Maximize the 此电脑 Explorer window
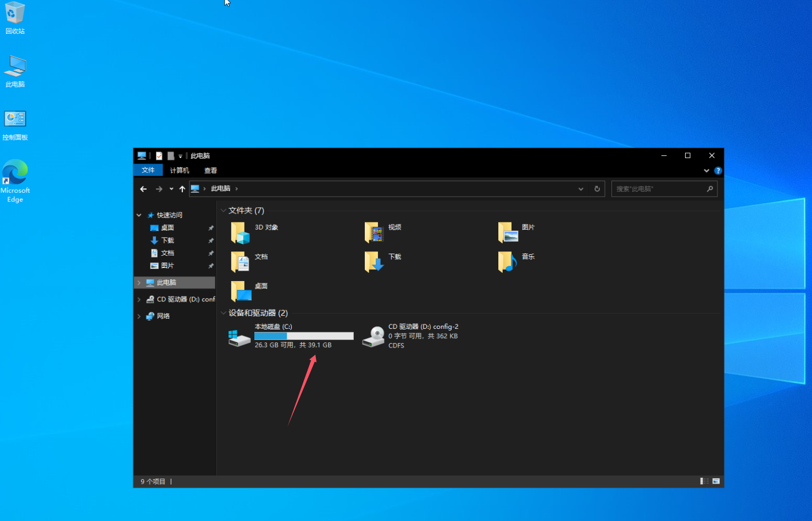Screen dimensions: 812x521 [687, 156]
